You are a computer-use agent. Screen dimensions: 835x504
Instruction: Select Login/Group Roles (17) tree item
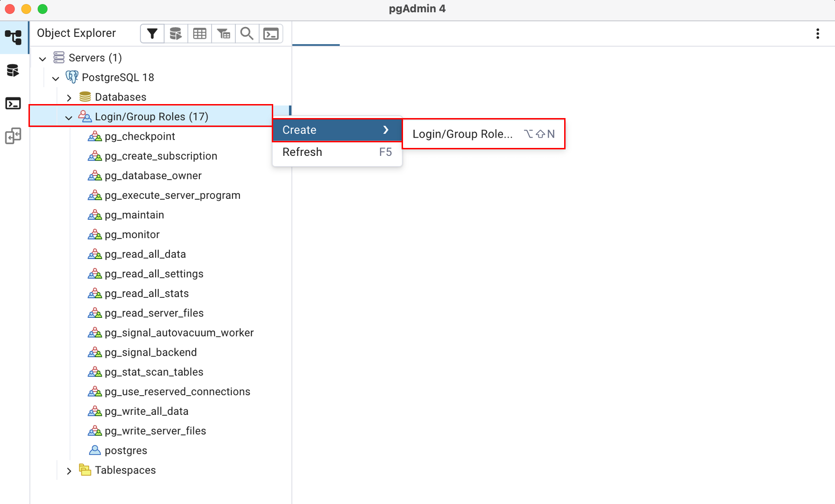pos(151,116)
